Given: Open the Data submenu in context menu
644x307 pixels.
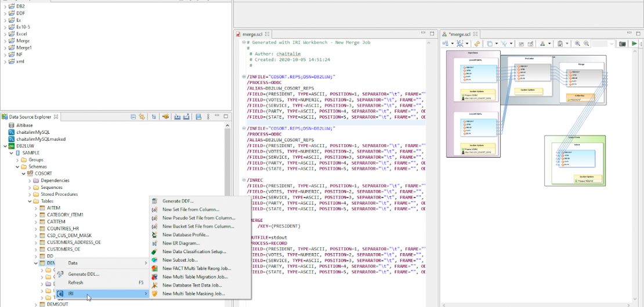Looking at the screenshot, I should [x=102, y=263].
